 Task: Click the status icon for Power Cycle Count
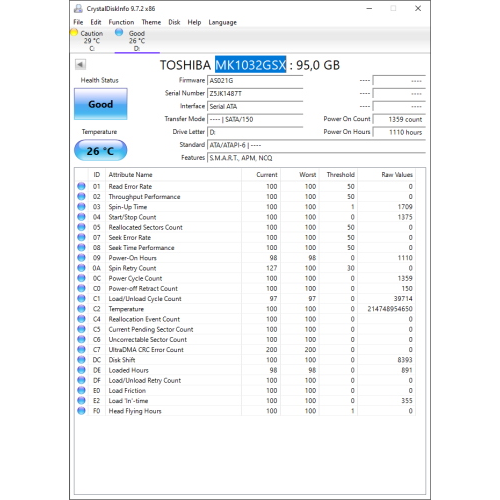coord(81,278)
